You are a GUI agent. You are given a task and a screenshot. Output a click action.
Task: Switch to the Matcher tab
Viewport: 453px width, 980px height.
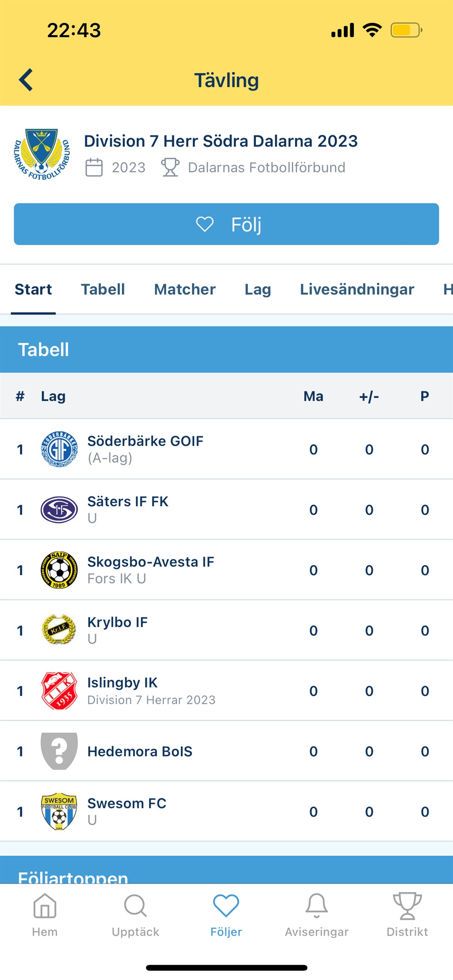[185, 289]
